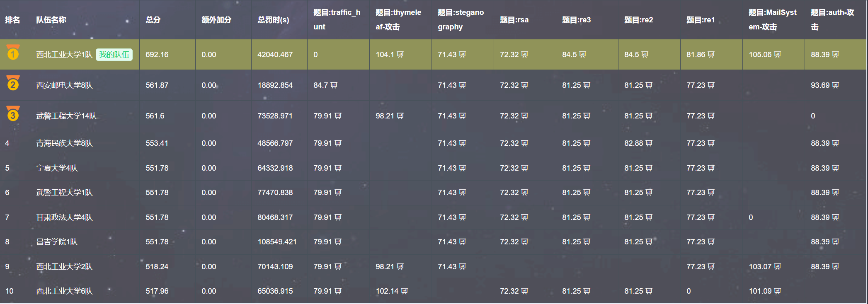Click the icon next to the 102.14 score
868x304 pixels.
click(x=404, y=291)
